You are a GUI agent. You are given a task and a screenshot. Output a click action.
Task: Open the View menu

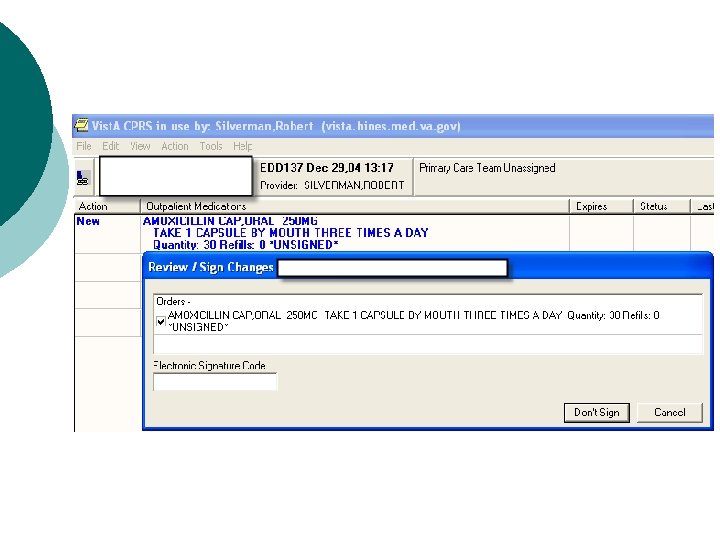pos(140,146)
